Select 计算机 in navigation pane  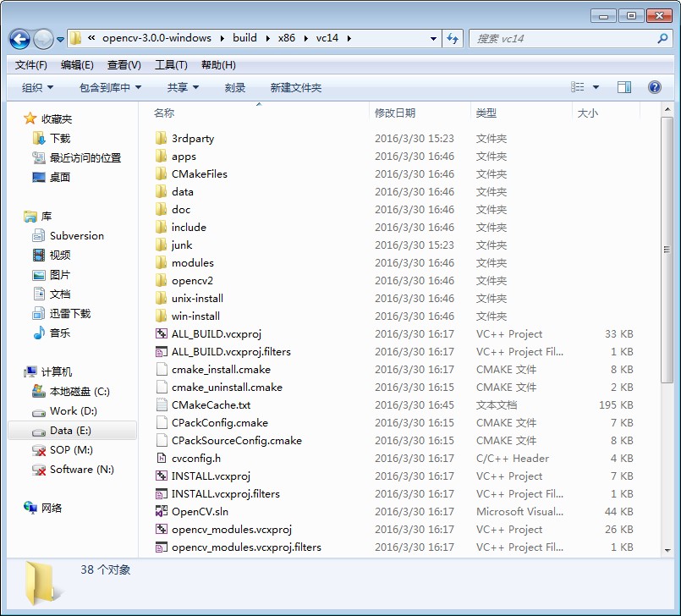57,371
